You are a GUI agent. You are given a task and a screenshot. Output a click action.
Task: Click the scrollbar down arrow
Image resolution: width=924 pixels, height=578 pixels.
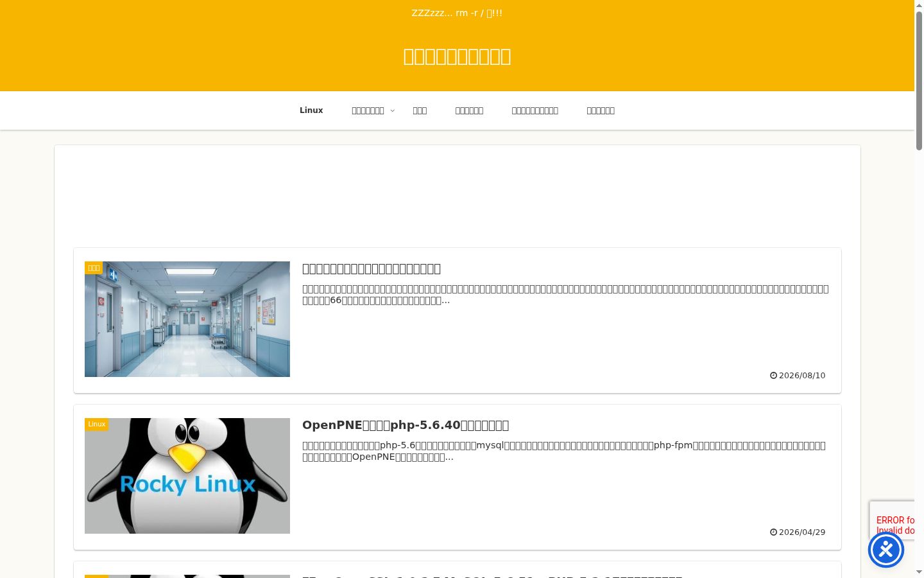919,572
